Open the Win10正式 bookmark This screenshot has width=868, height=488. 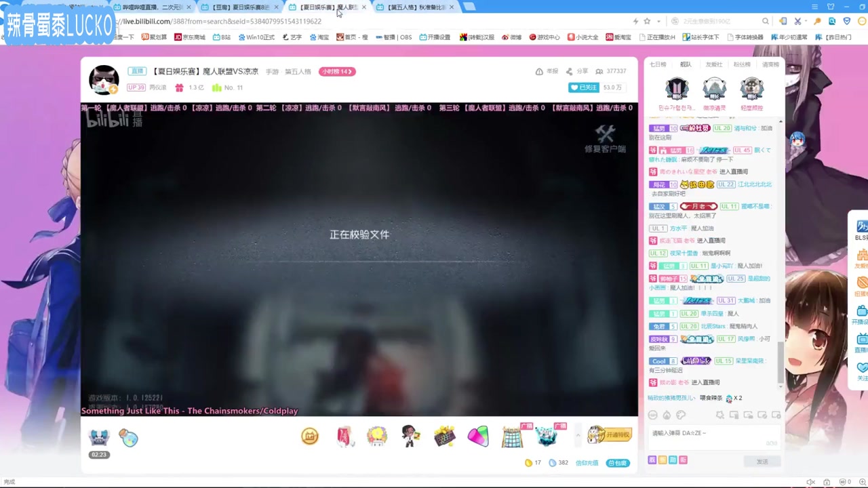(x=256, y=37)
